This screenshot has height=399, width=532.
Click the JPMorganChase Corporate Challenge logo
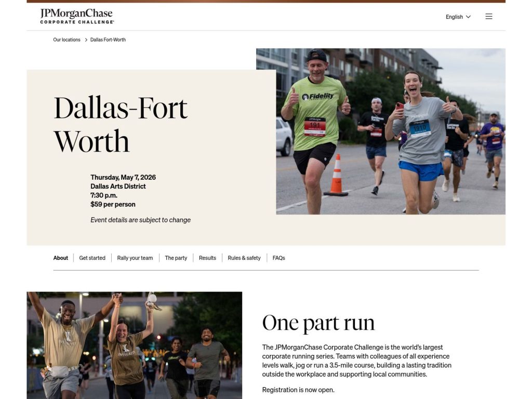[x=76, y=15]
